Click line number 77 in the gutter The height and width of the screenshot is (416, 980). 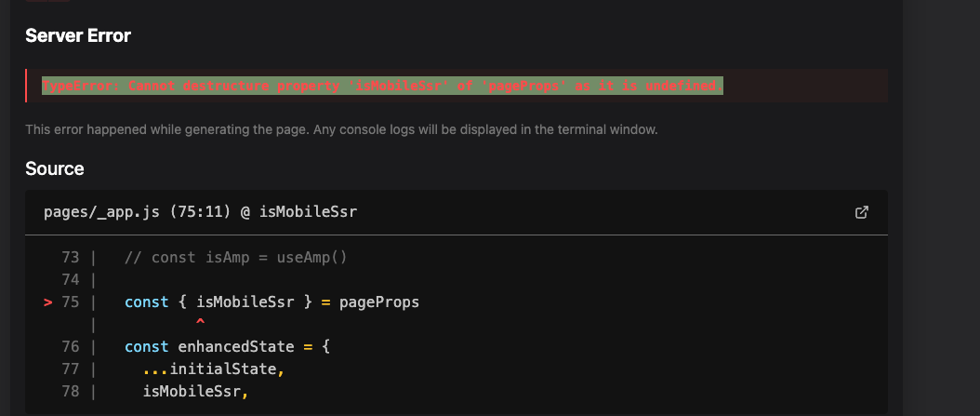[71, 369]
